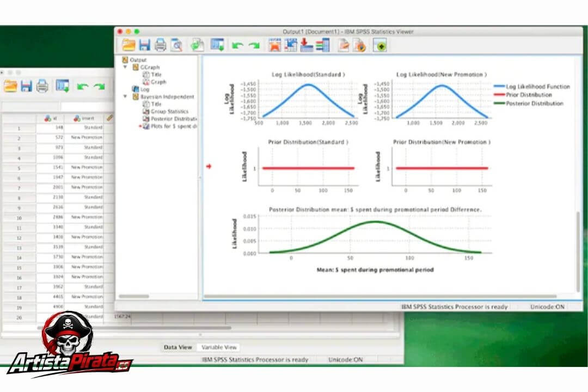This screenshot has width=588, height=392.
Task: Click Export output icon in Viewer toolbar
Action: pos(197,45)
